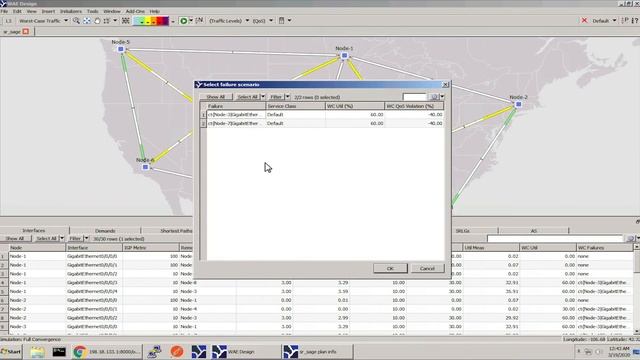Open the Edit menu
The image size is (640, 360).
17,11
